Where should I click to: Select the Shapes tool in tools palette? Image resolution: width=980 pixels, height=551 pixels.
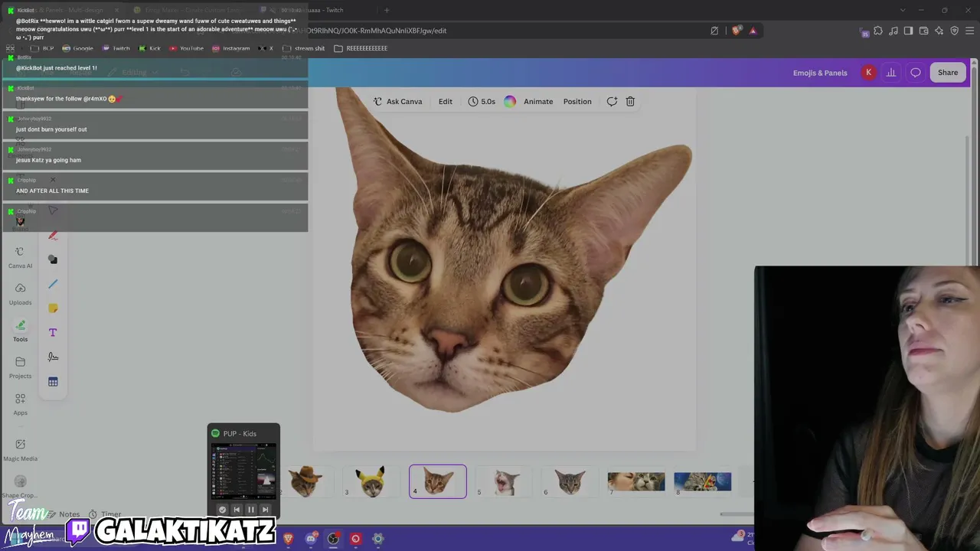(53, 259)
